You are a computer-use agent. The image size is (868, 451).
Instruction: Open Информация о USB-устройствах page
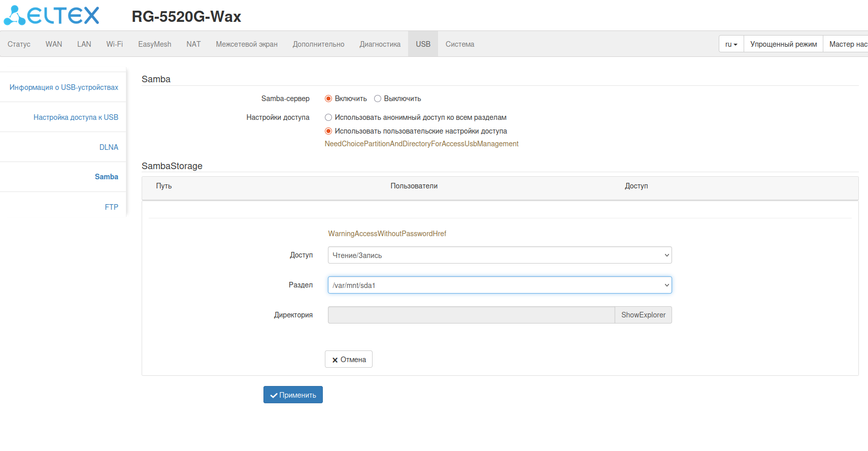pos(64,87)
